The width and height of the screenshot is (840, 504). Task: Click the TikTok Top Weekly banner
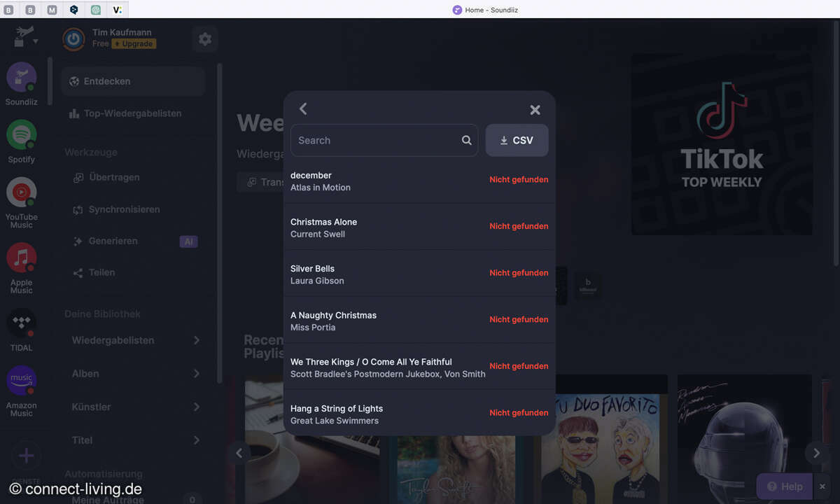[722, 144]
